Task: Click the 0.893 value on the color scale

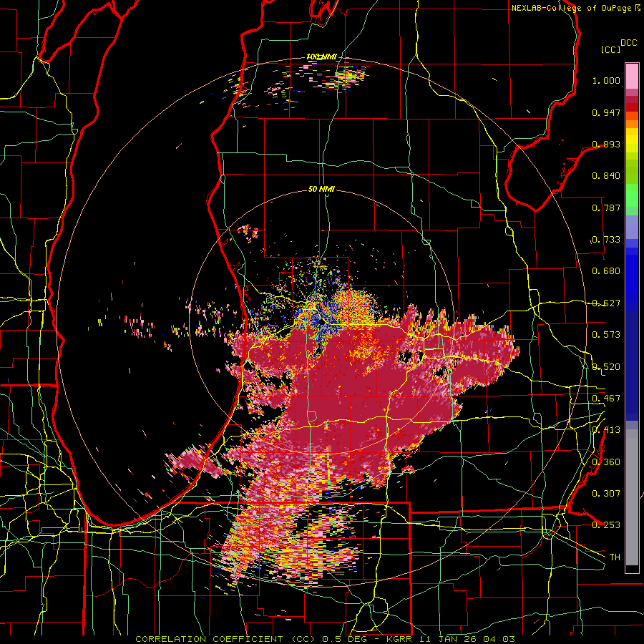Action: click(606, 144)
